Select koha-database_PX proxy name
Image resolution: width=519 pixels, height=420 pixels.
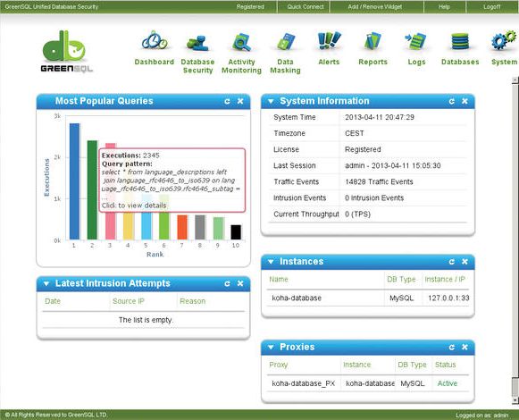[x=303, y=383]
